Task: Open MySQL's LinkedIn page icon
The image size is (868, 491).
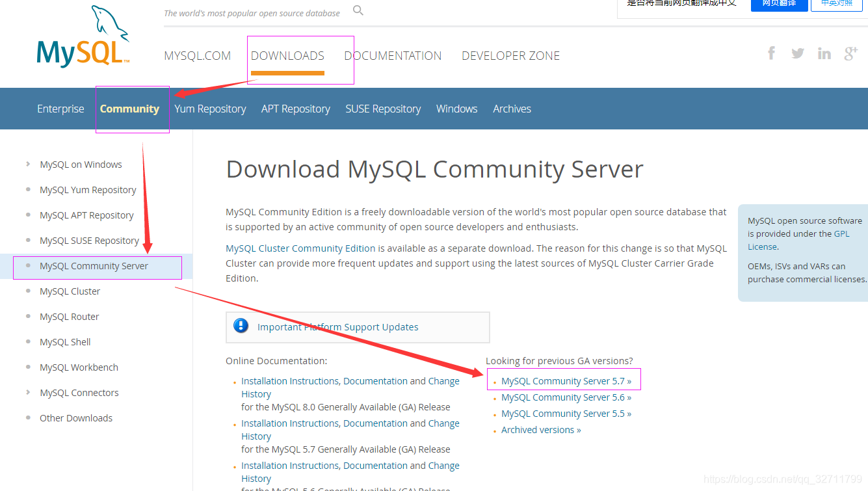Action: tap(824, 53)
